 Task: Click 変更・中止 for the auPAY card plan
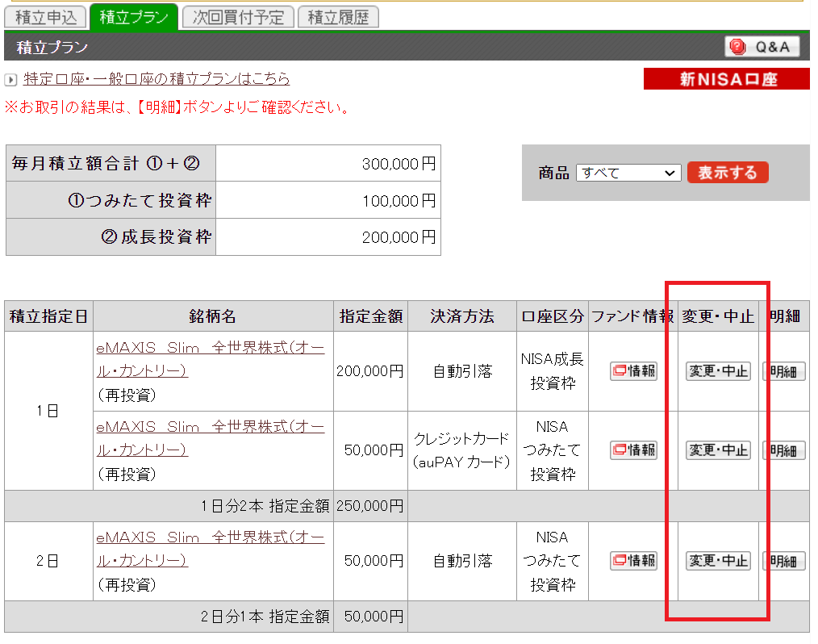coord(717,450)
